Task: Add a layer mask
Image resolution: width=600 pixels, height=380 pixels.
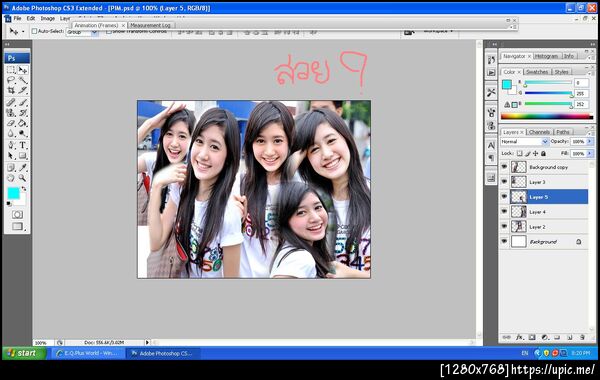Action: point(532,337)
